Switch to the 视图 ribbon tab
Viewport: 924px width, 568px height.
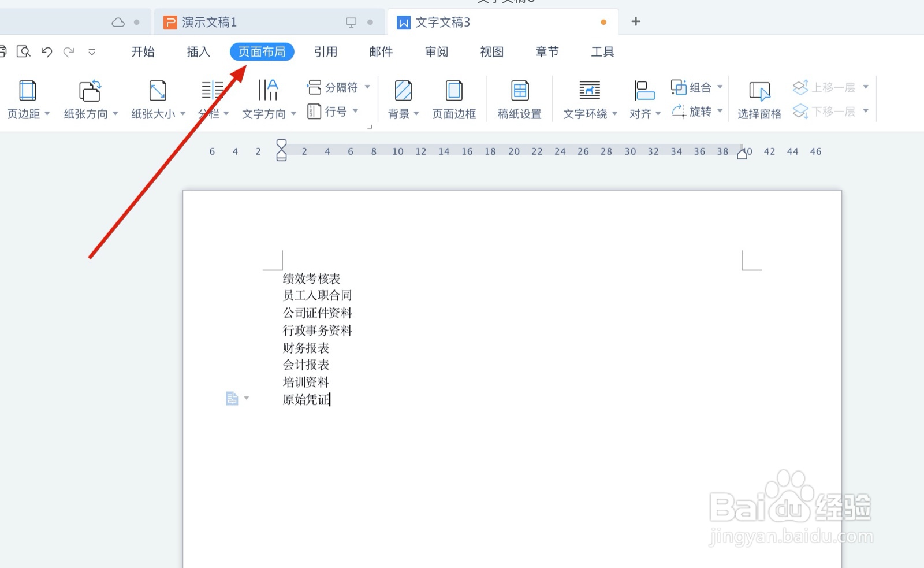(x=492, y=52)
